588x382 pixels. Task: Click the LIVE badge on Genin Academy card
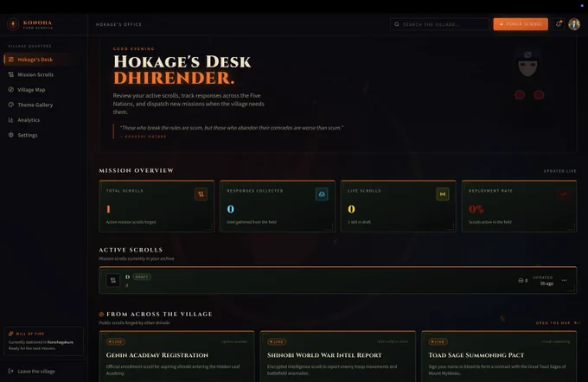(x=116, y=342)
